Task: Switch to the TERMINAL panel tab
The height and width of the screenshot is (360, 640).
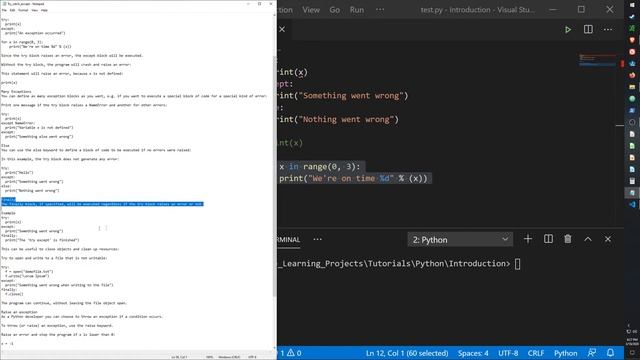Action: [289, 240]
